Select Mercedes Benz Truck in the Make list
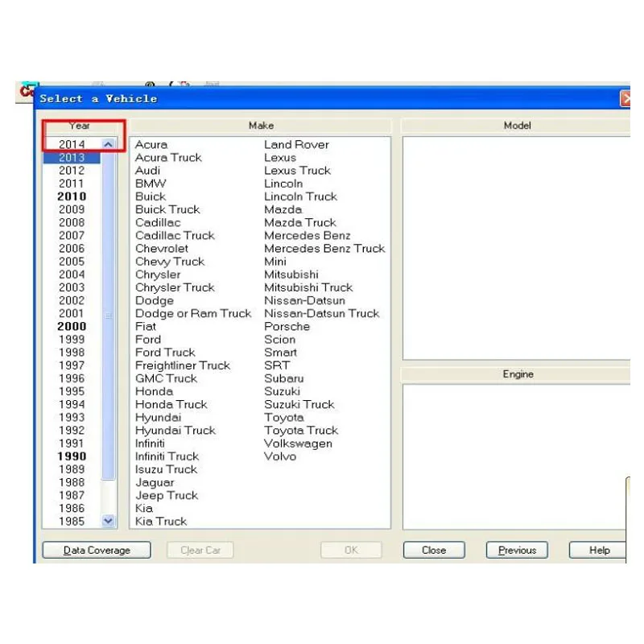Image resolution: width=644 pixels, height=644 pixels. tap(325, 248)
